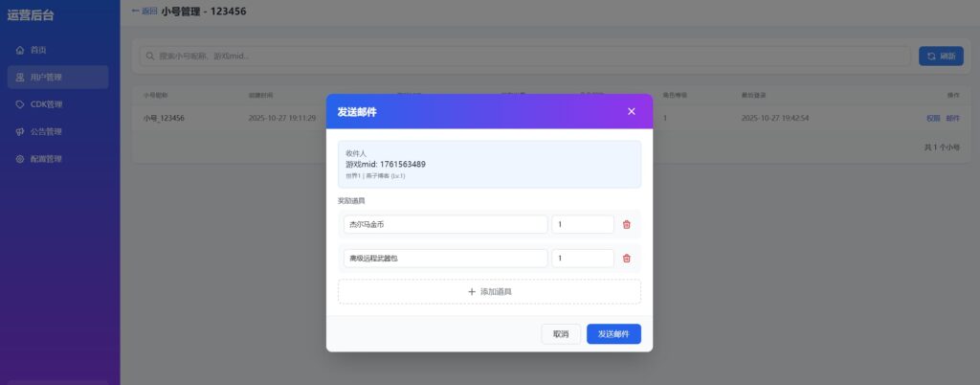Click the 最后登录 column header

(754, 96)
